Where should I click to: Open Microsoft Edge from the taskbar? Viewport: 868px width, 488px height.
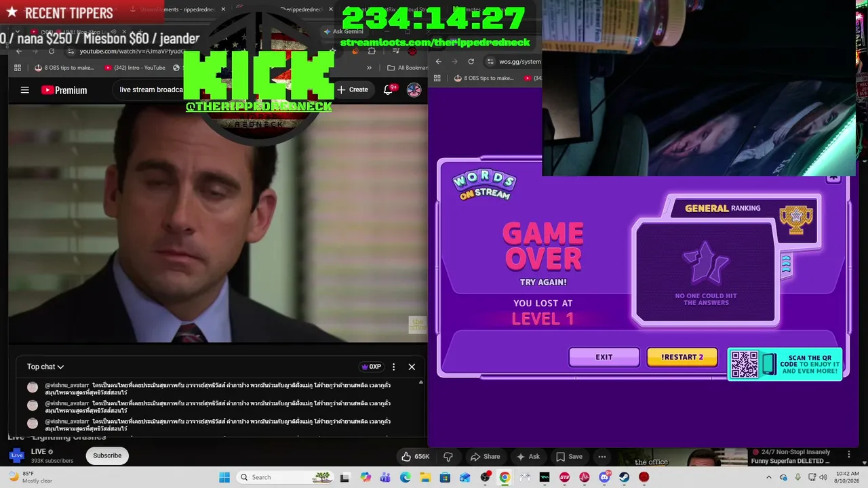(406, 477)
